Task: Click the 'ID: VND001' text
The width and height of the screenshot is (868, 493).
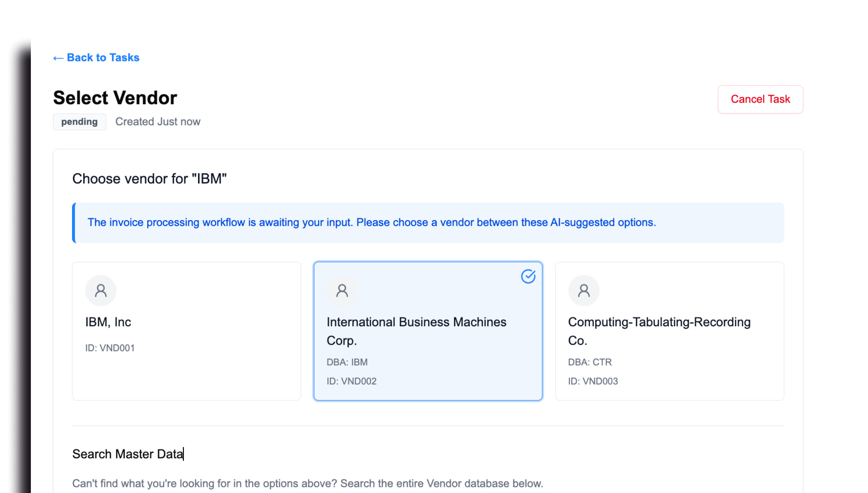Action: 110,348
